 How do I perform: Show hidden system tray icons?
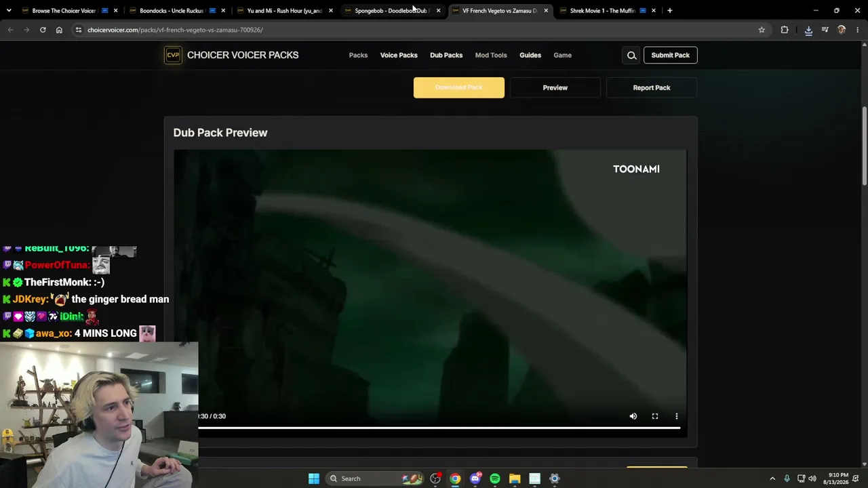pyautogui.click(x=772, y=479)
